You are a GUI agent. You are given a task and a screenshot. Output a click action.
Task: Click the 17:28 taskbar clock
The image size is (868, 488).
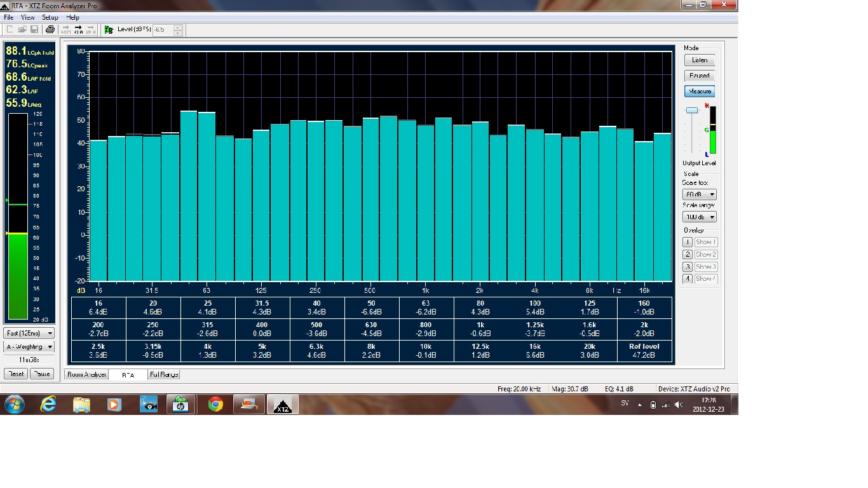709,400
